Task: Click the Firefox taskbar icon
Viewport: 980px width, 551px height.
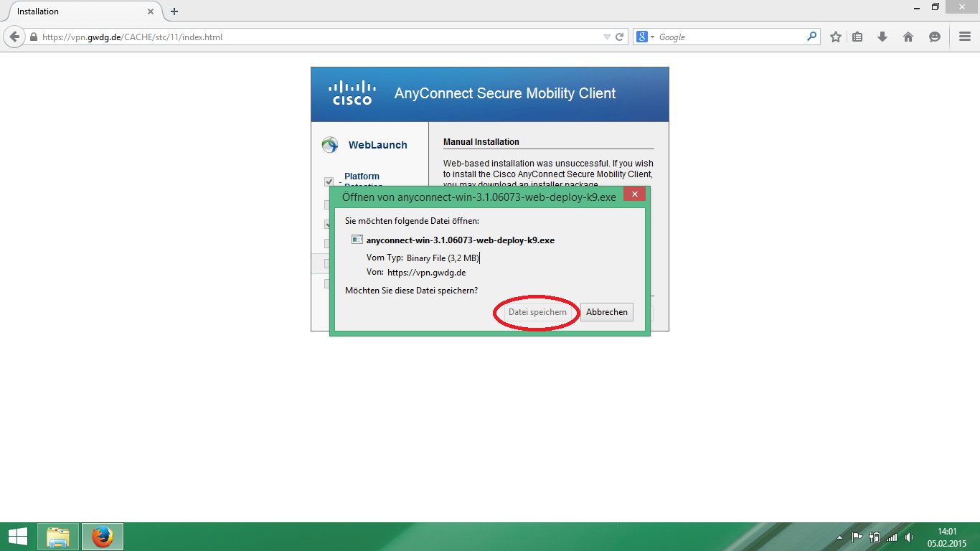Action: (103, 537)
